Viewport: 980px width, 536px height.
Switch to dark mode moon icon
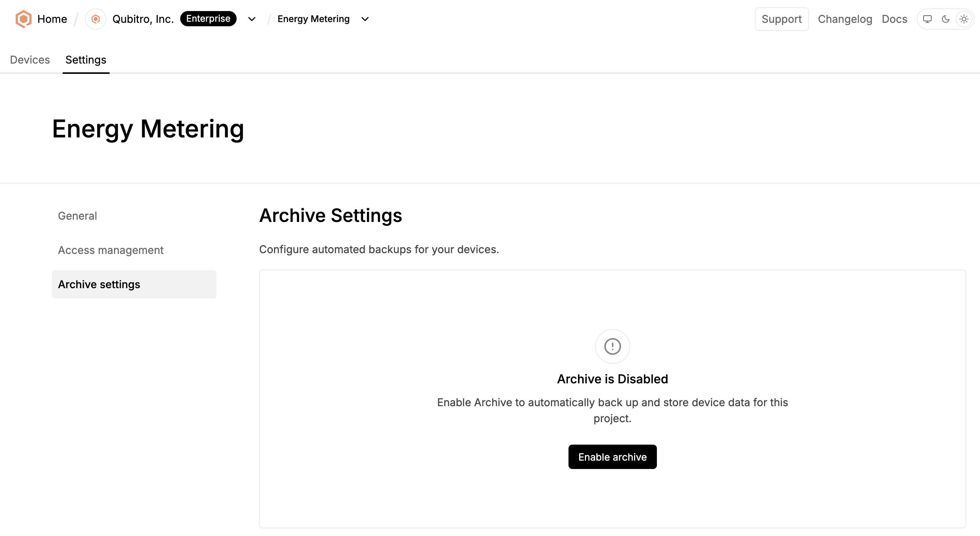tap(946, 19)
